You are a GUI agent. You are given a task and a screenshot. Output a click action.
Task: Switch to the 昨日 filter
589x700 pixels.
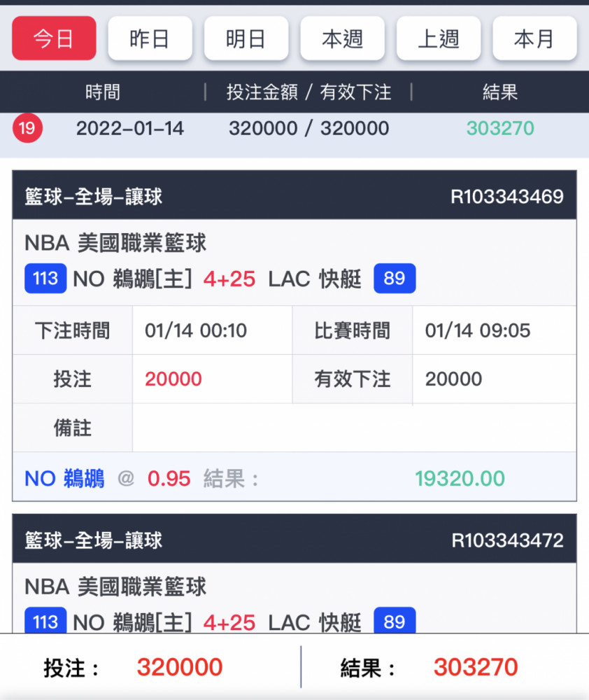point(150,38)
